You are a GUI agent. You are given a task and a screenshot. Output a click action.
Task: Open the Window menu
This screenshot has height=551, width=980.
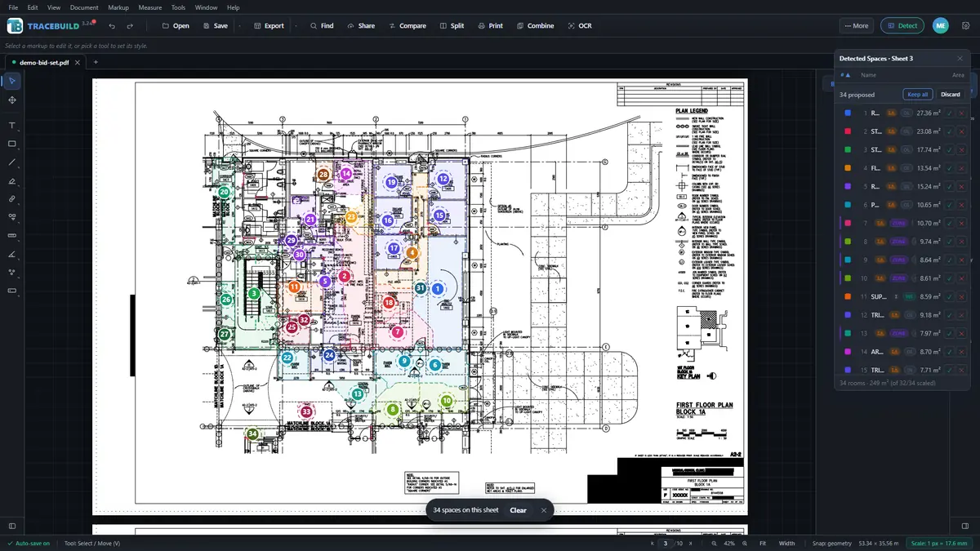coord(207,7)
